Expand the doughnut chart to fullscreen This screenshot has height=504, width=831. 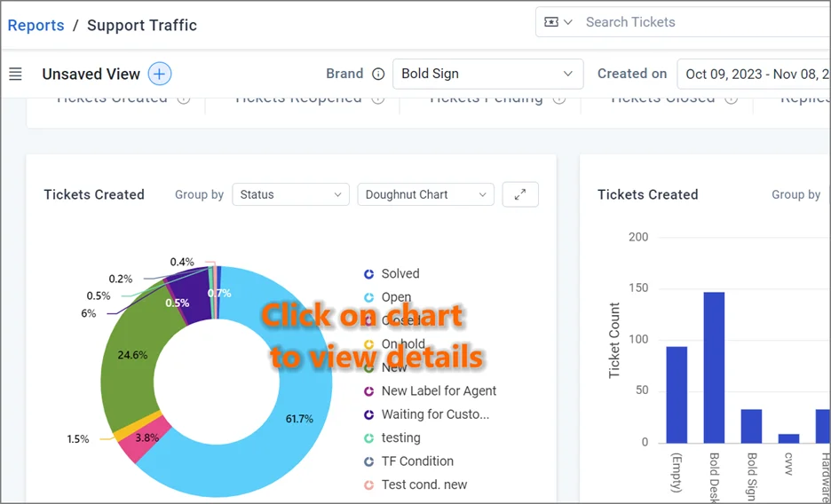(x=520, y=194)
